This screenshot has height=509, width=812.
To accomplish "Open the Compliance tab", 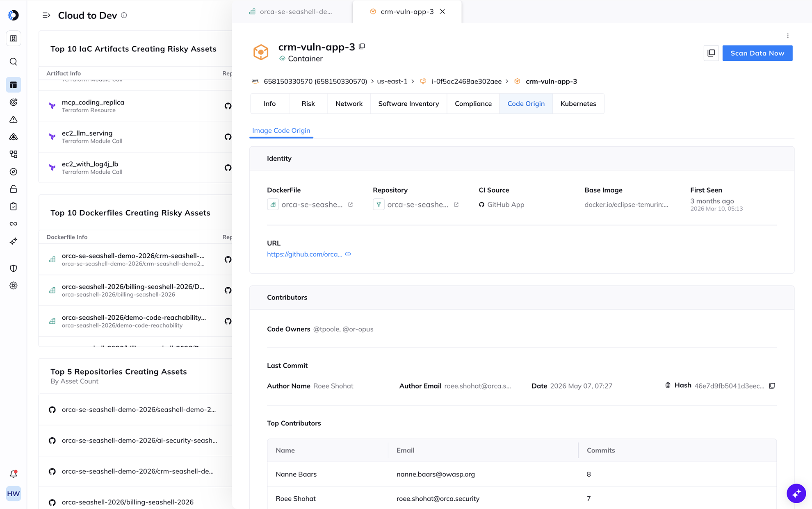I will click(x=473, y=104).
